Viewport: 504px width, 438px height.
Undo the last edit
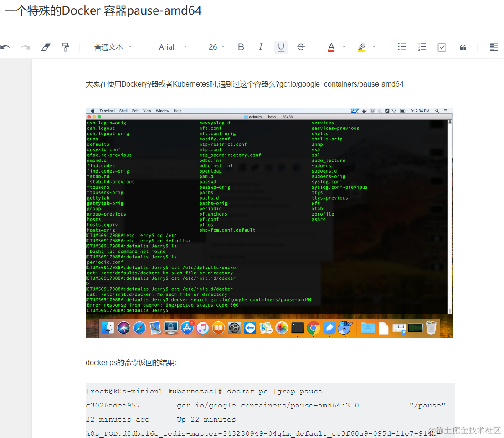[5, 47]
